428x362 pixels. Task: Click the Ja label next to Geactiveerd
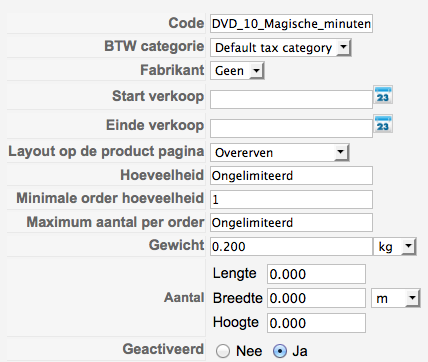[300, 351]
